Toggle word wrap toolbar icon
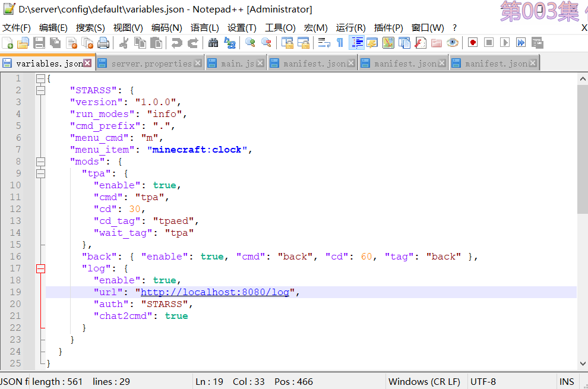 [x=324, y=43]
